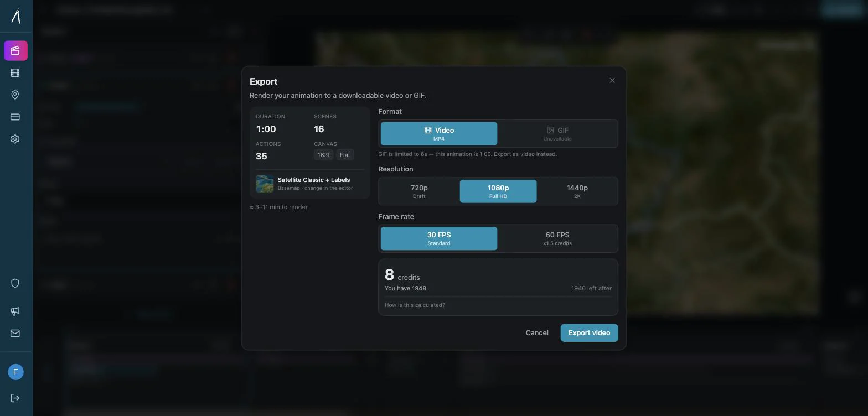Click the Satellite Classic basemap thumbnail
Screen dimensions: 868x416
pyautogui.click(x=265, y=184)
